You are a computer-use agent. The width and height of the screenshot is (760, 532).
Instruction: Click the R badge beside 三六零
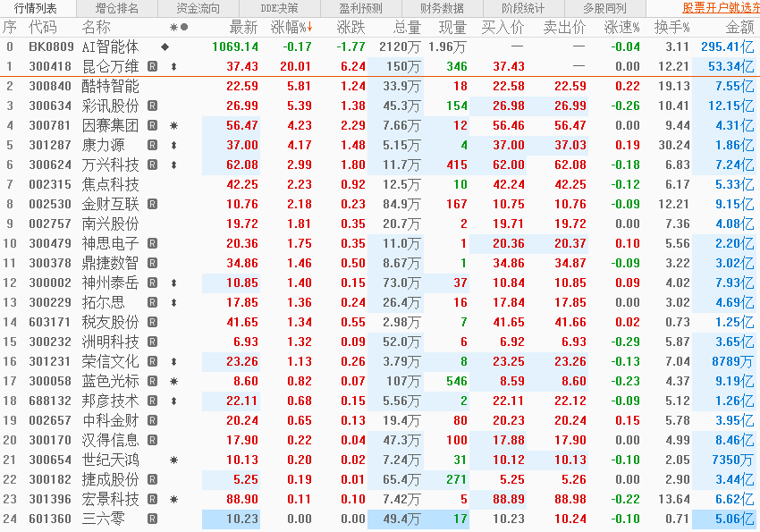tap(153, 519)
